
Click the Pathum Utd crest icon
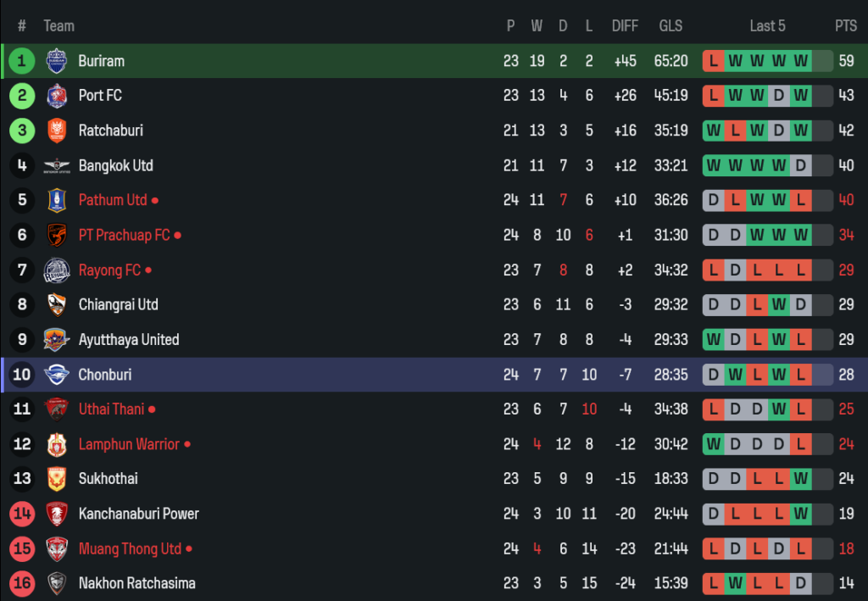click(x=57, y=200)
